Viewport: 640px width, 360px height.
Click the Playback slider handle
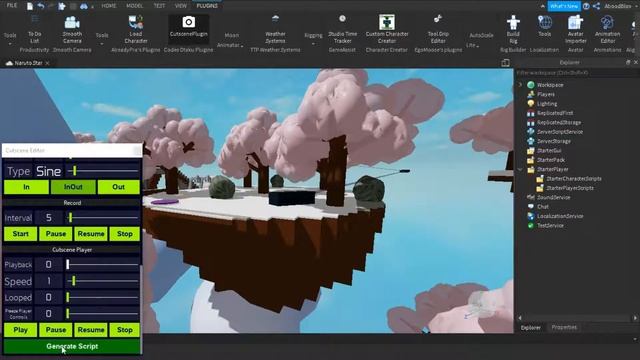point(68,264)
